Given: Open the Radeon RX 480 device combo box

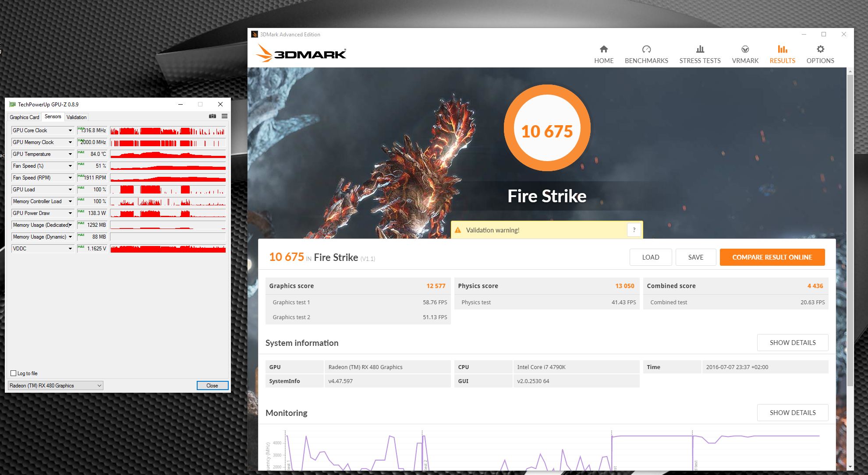Looking at the screenshot, I should [55, 386].
